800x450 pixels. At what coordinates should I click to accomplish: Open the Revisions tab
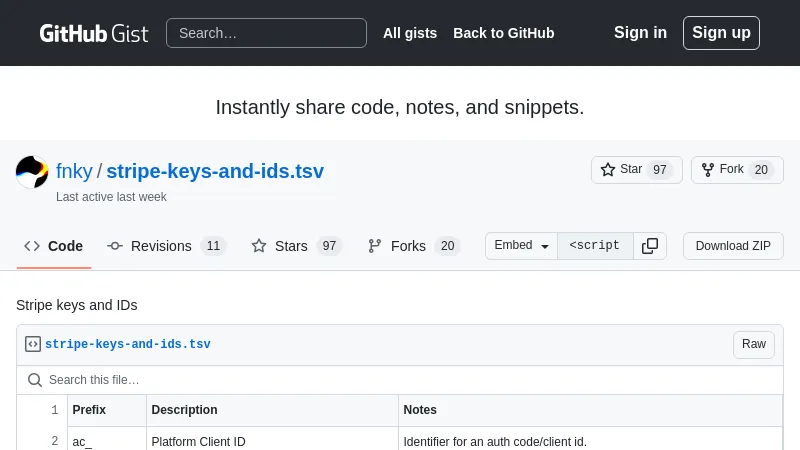166,246
